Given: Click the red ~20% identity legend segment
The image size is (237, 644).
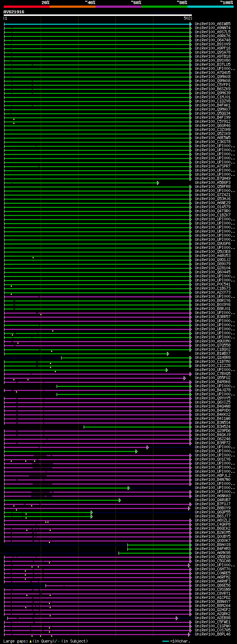Looking at the screenshot, I should point(27,7).
